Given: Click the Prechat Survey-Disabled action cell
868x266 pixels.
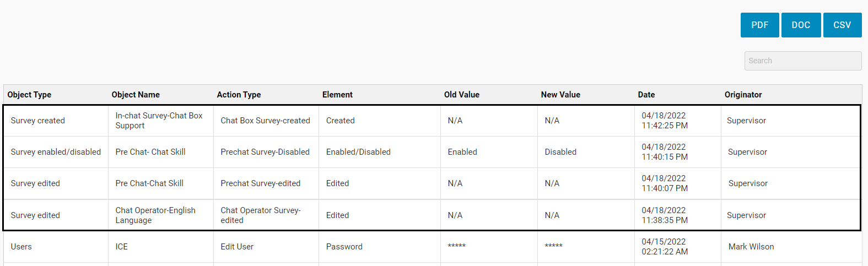Looking at the screenshot, I should click(x=265, y=152).
